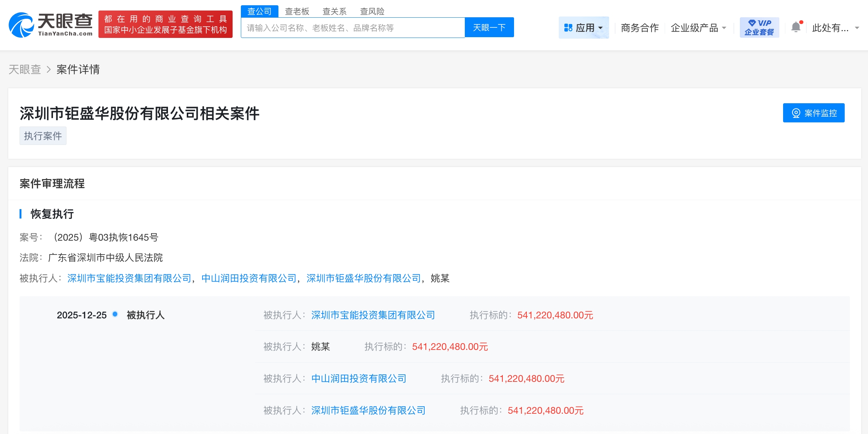Click the 天眼一下 search button
Viewport: 868px width, 434px height.
click(x=489, y=27)
